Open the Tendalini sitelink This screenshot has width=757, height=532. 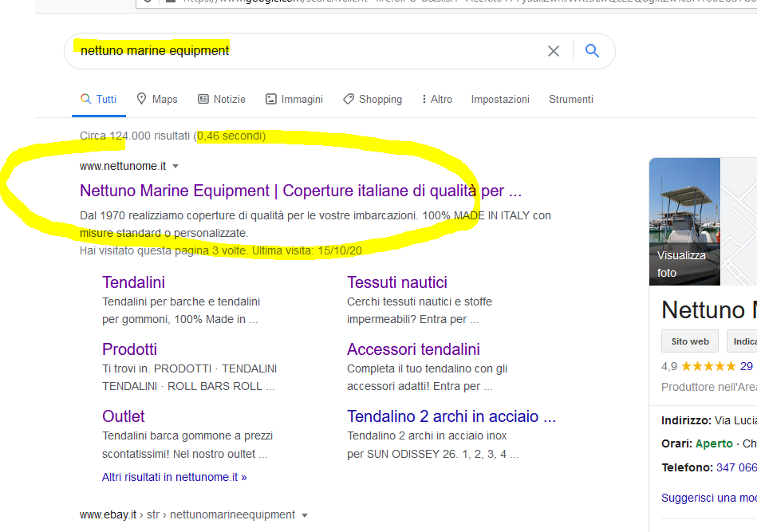click(x=134, y=282)
